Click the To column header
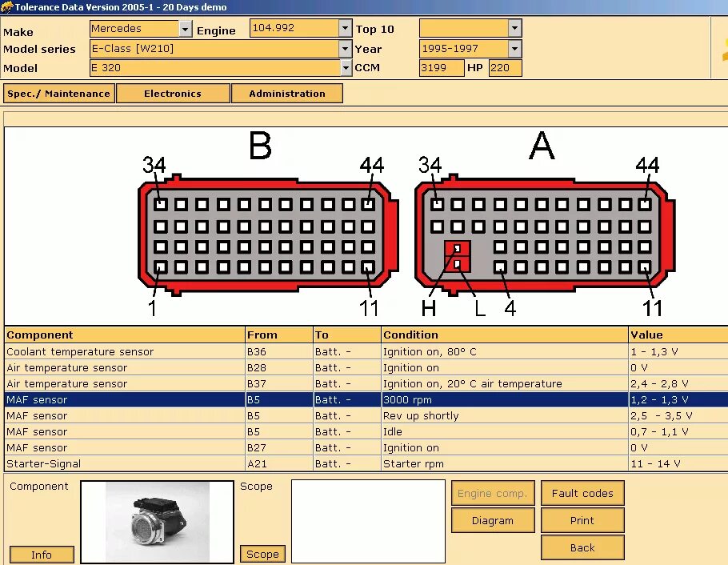Screen dimensions: 728x565 pos(347,335)
